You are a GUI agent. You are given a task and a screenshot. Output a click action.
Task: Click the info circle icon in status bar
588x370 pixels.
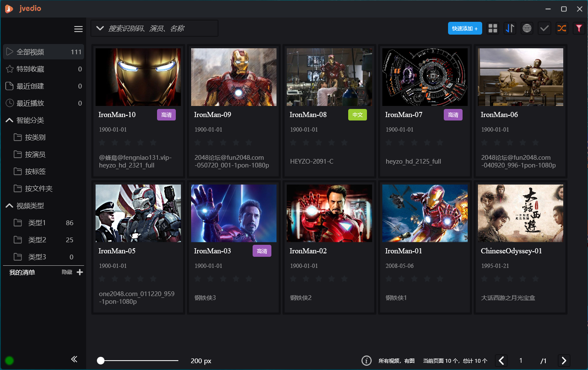(367, 361)
